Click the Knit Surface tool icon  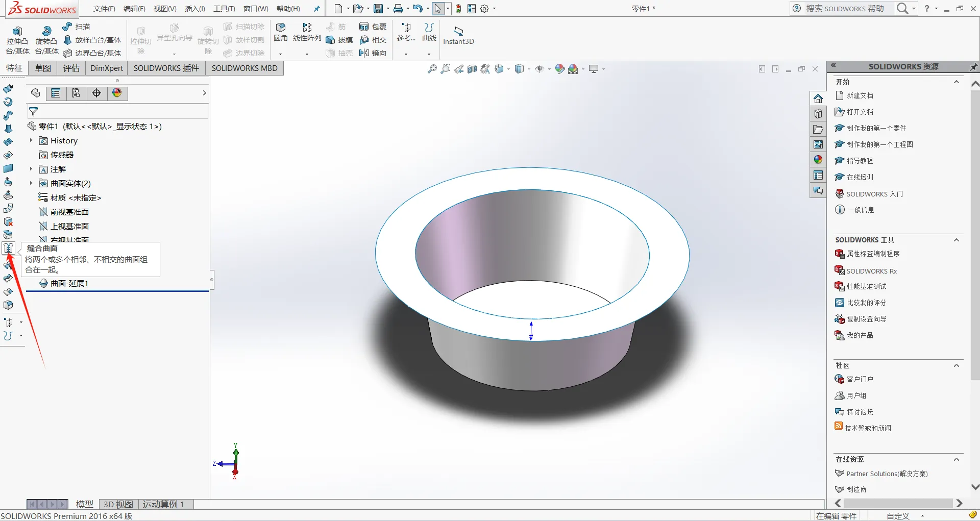(8, 249)
